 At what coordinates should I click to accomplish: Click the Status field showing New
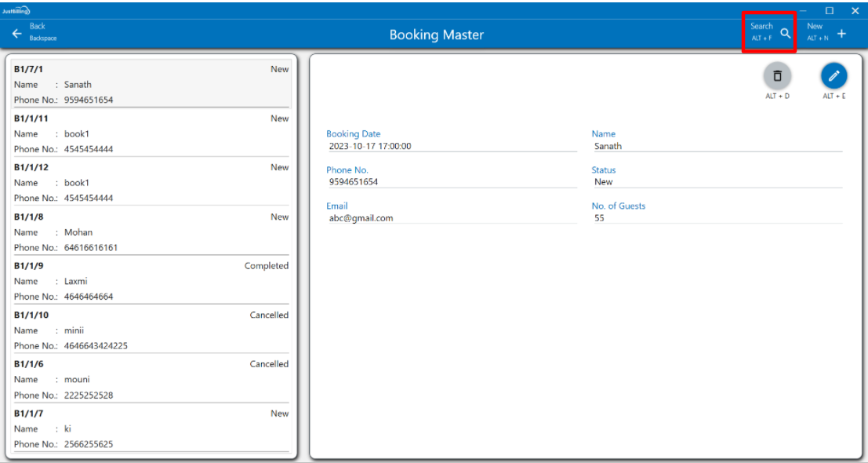click(x=715, y=182)
